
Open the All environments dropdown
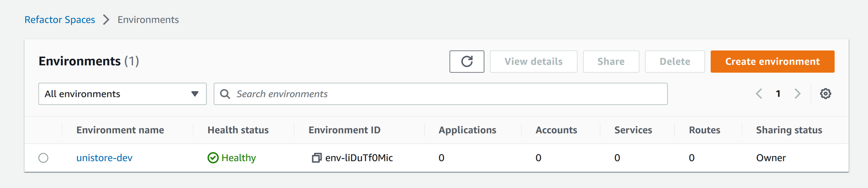coord(122,94)
